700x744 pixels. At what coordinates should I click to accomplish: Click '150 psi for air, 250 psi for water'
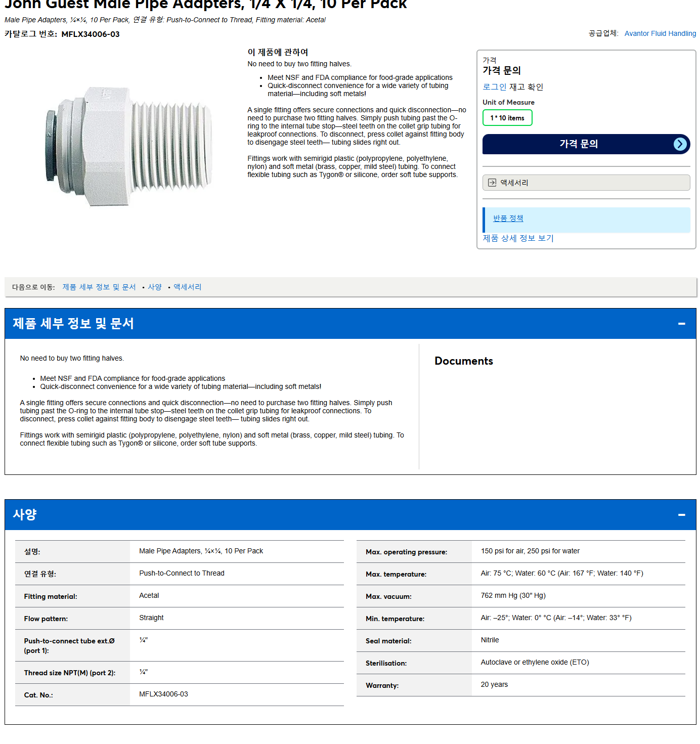(x=530, y=551)
